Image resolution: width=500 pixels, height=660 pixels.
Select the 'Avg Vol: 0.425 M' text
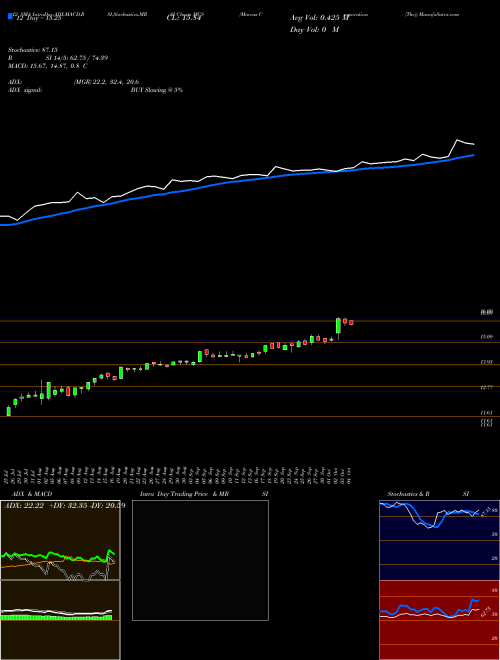click(x=319, y=18)
